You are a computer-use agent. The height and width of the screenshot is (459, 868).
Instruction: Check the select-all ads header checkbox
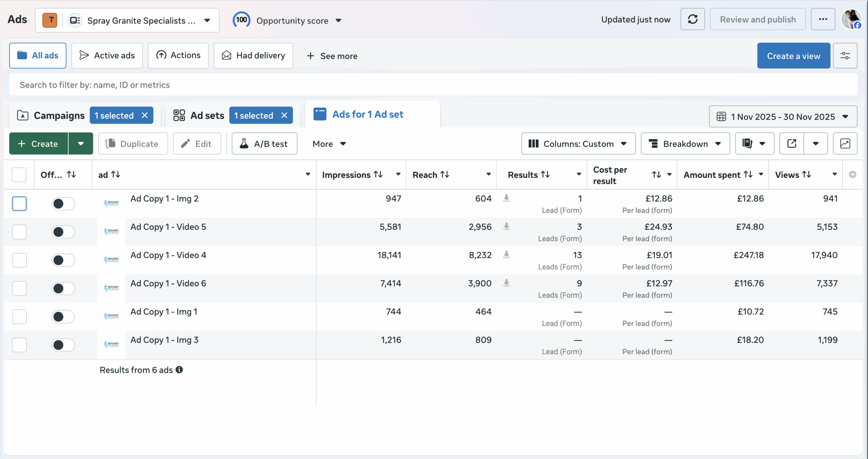coord(19,175)
